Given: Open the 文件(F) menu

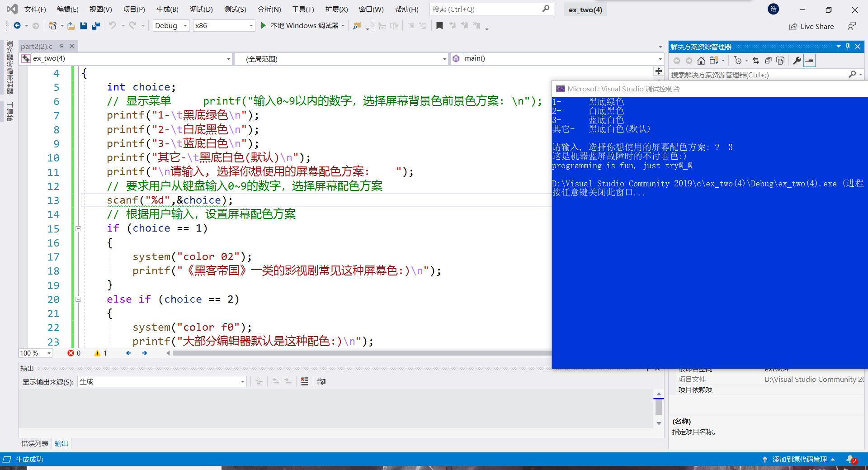Looking at the screenshot, I should pyautogui.click(x=35, y=9).
